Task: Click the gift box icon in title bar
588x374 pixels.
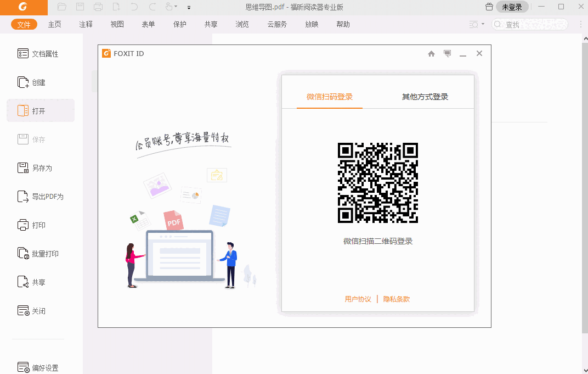Action: (489, 7)
